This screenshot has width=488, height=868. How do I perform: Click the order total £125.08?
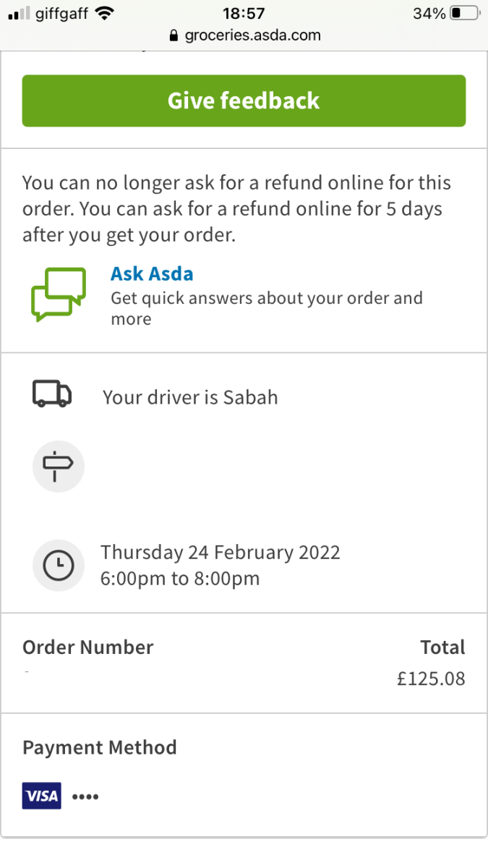(x=431, y=679)
